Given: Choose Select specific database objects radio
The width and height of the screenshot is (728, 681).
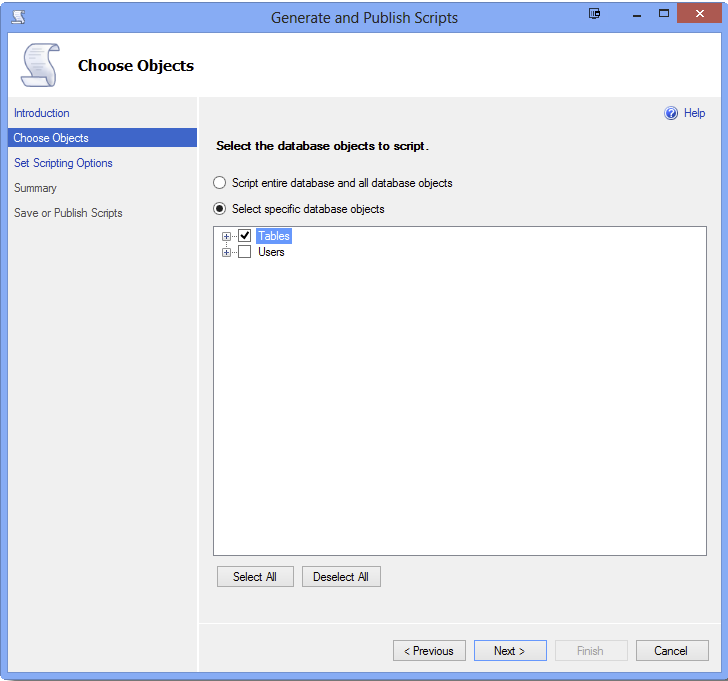Looking at the screenshot, I should [220, 209].
